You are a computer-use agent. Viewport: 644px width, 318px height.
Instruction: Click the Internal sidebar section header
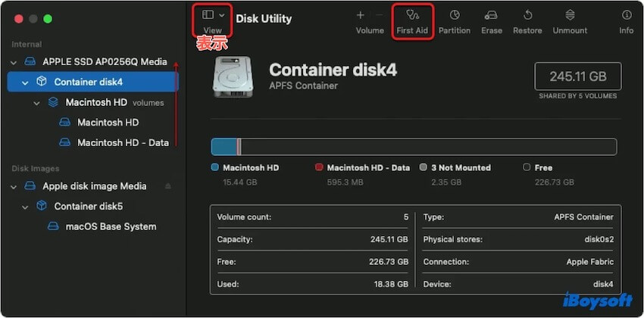click(x=27, y=45)
